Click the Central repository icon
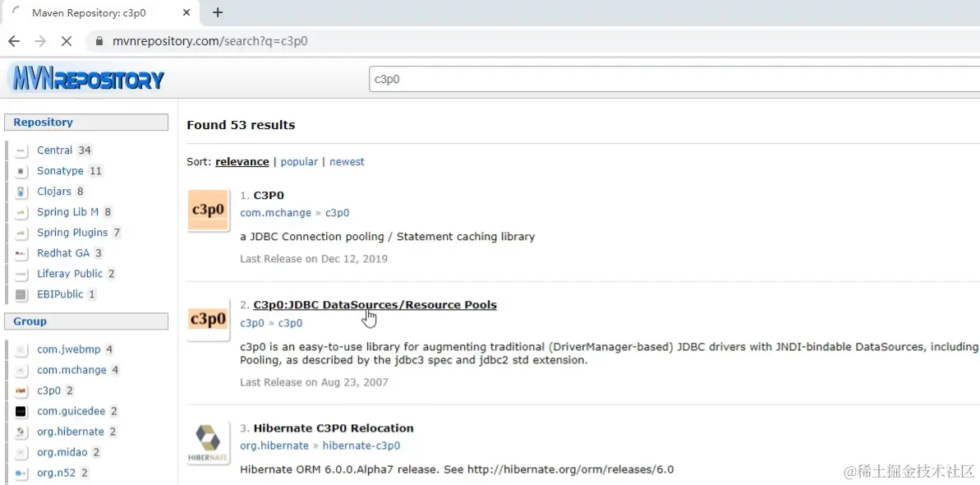Screen dimensions: 980x485 click(22, 150)
